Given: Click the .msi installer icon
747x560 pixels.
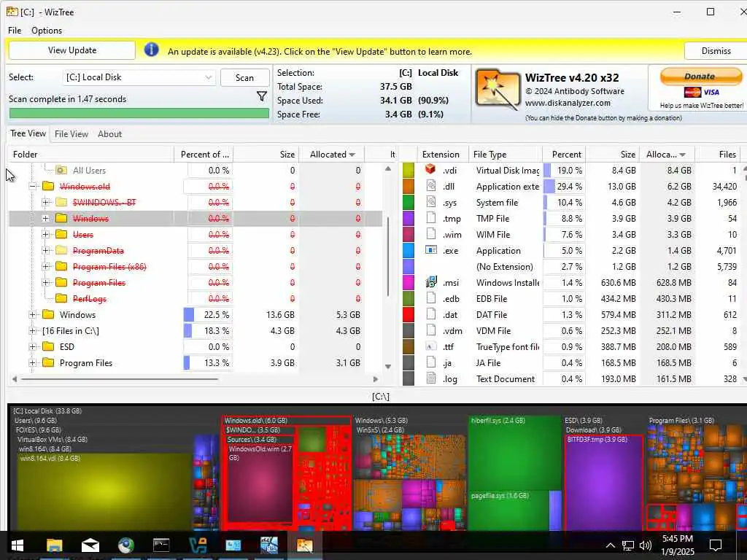Looking at the screenshot, I should 430,282.
